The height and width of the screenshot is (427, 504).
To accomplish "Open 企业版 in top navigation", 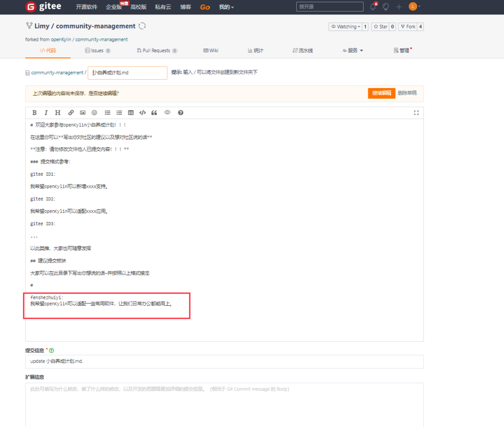I will pyautogui.click(x=114, y=7).
